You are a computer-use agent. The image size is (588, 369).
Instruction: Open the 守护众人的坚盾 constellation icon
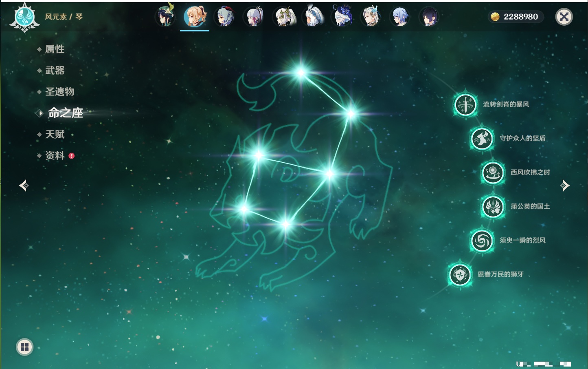(x=482, y=138)
